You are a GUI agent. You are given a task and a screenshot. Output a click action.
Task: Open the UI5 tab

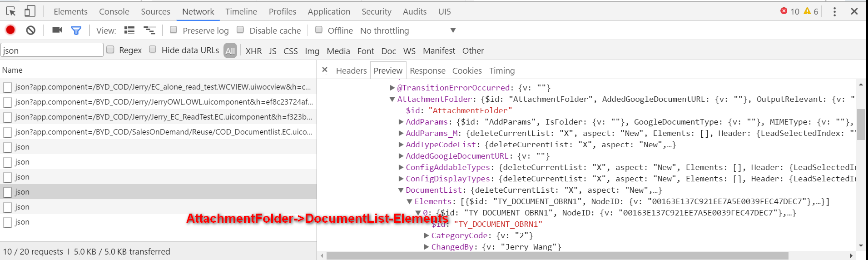coord(445,11)
